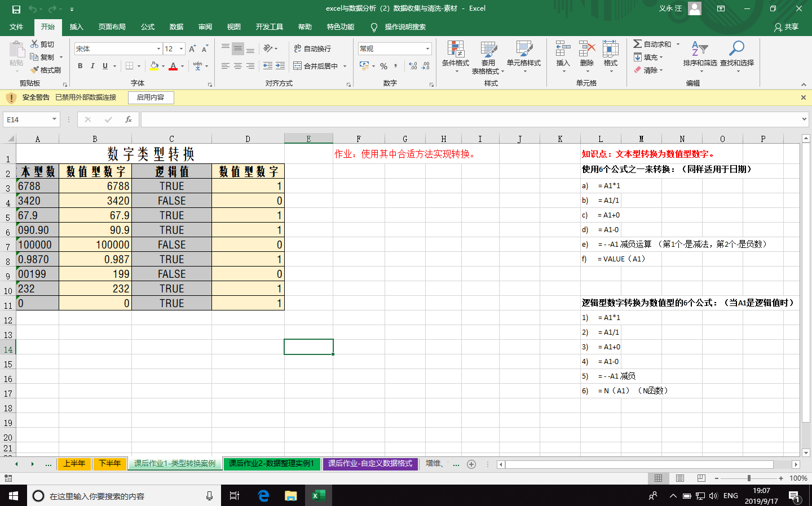This screenshot has height=506, width=812.
Task: Switch to the Insert (插入) ribbon tab
Action: pyautogui.click(x=76, y=27)
